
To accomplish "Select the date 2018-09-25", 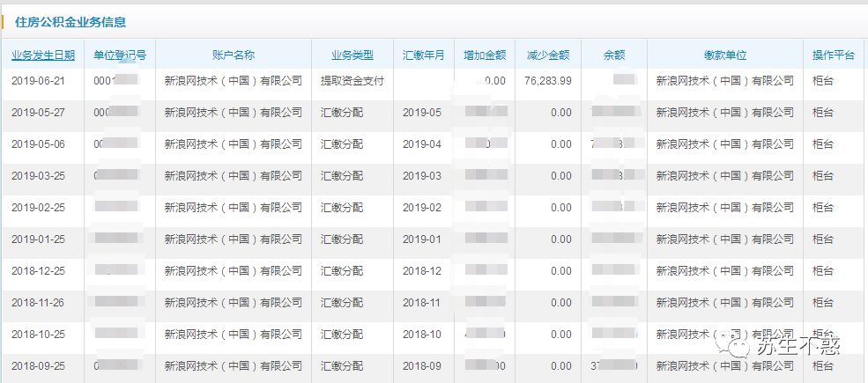I will [x=38, y=366].
